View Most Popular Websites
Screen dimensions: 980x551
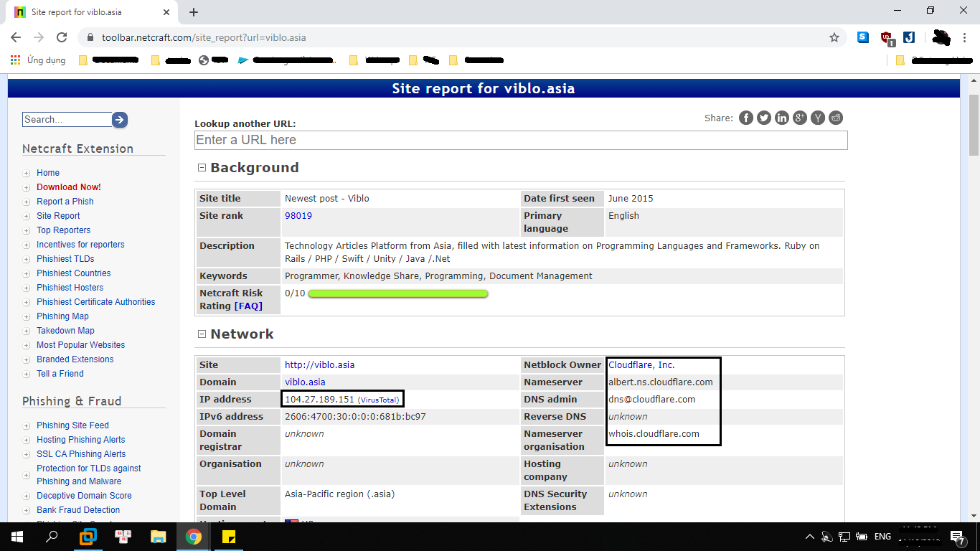tap(81, 345)
